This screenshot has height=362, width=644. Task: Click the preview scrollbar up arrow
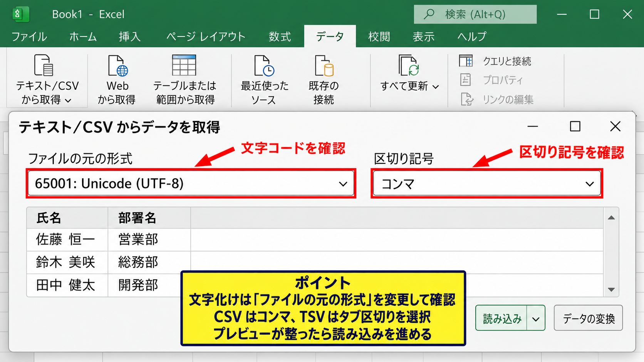coord(611,218)
